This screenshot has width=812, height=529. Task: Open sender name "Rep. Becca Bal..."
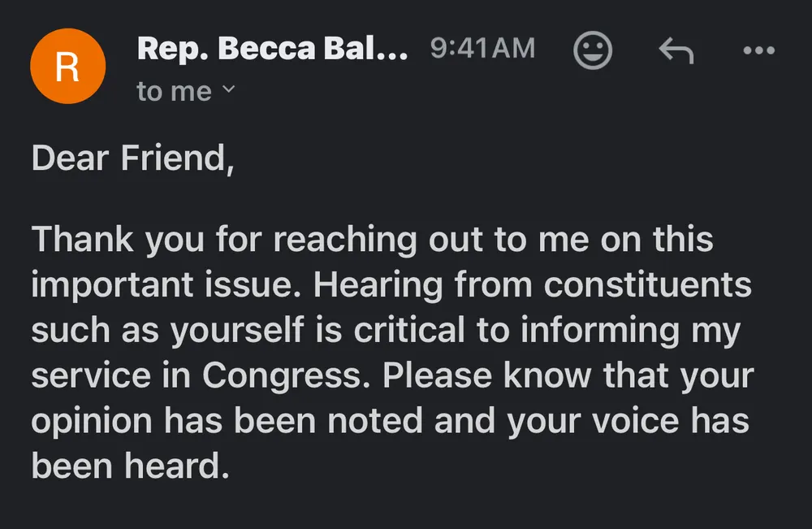[x=272, y=49]
